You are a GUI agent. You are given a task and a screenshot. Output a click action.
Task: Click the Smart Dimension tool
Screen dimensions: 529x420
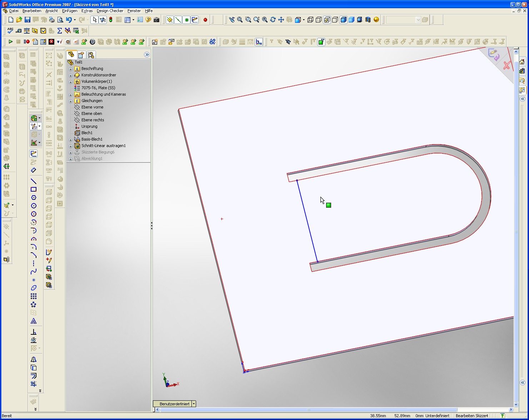[x=34, y=170]
